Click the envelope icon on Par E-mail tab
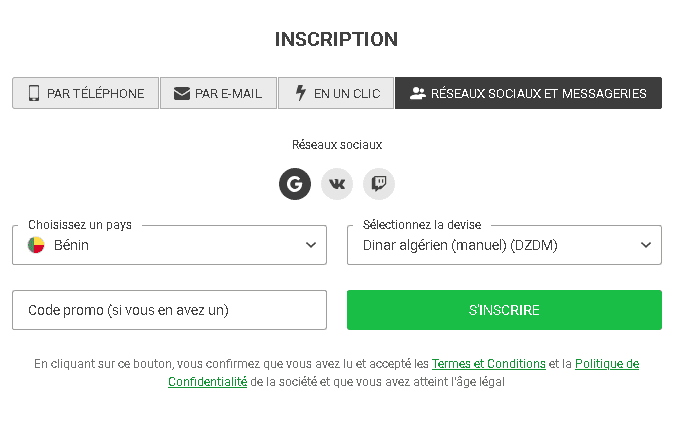This screenshot has height=424, width=679. [182, 93]
